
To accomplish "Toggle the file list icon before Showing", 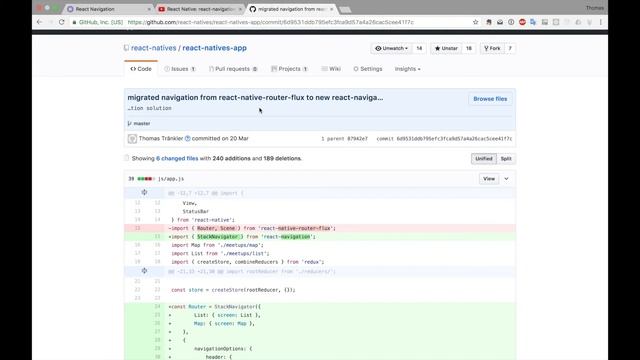I will 127,158.
